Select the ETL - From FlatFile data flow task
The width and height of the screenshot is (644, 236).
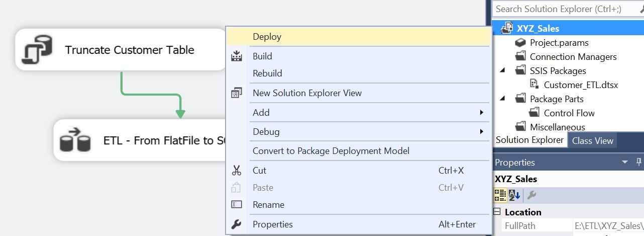pos(141,140)
